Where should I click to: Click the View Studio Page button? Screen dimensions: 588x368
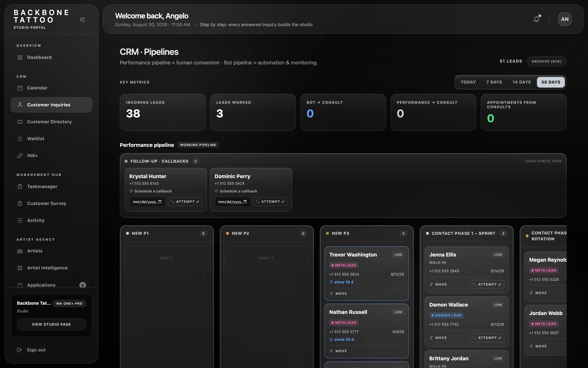51,324
